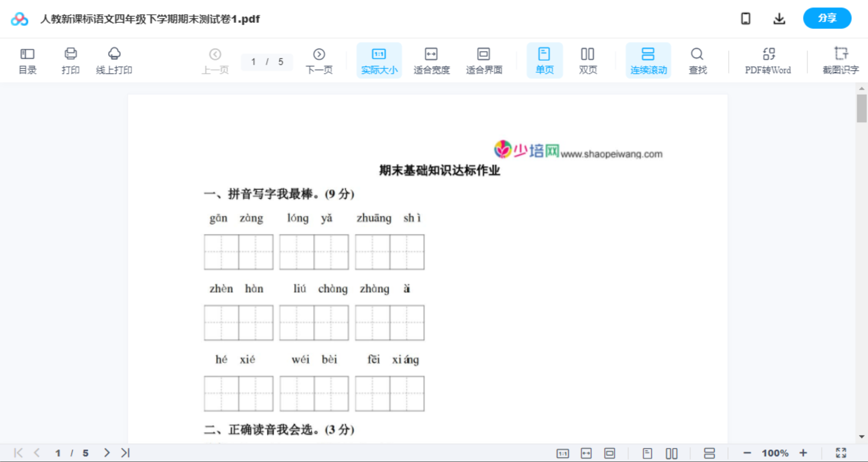Fit document to page (适合界面)
Screen dimensions: 868x462
coord(484,60)
